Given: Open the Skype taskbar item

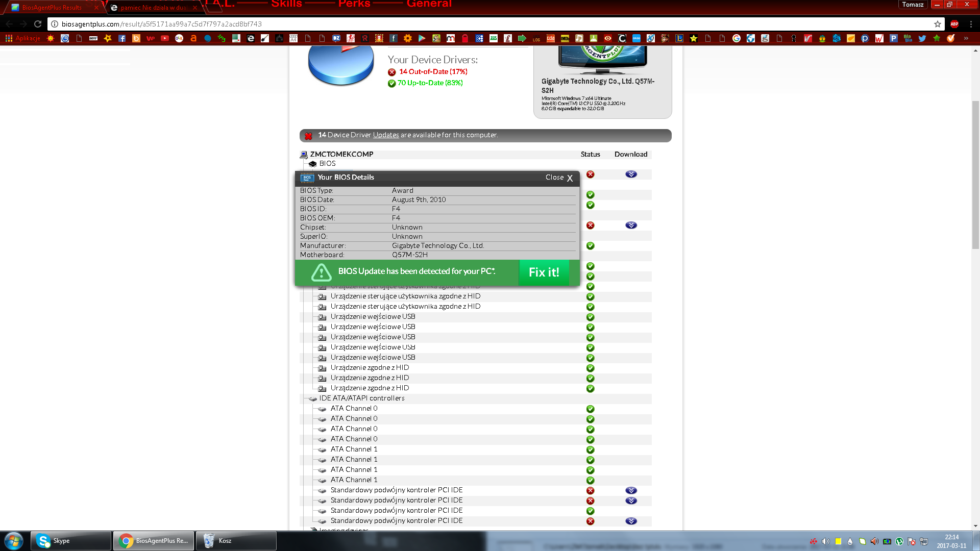Looking at the screenshot, I should click(71, 541).
